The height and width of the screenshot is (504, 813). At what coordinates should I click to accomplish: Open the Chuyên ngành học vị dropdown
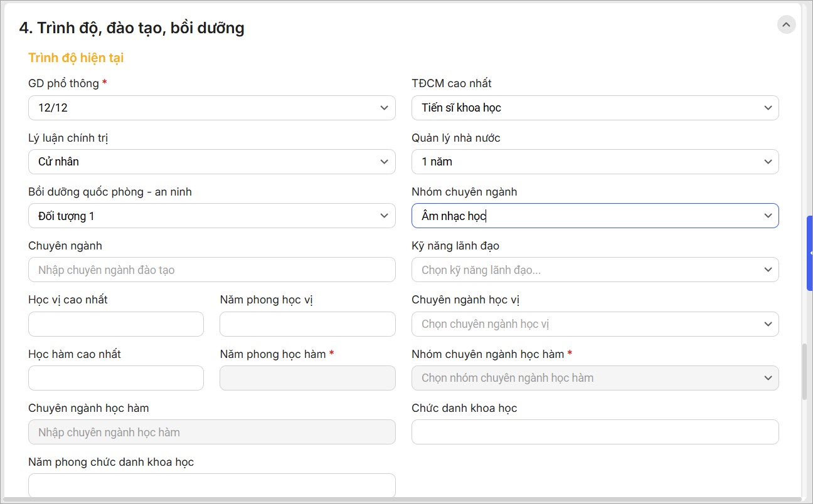(x=595, y=324)
